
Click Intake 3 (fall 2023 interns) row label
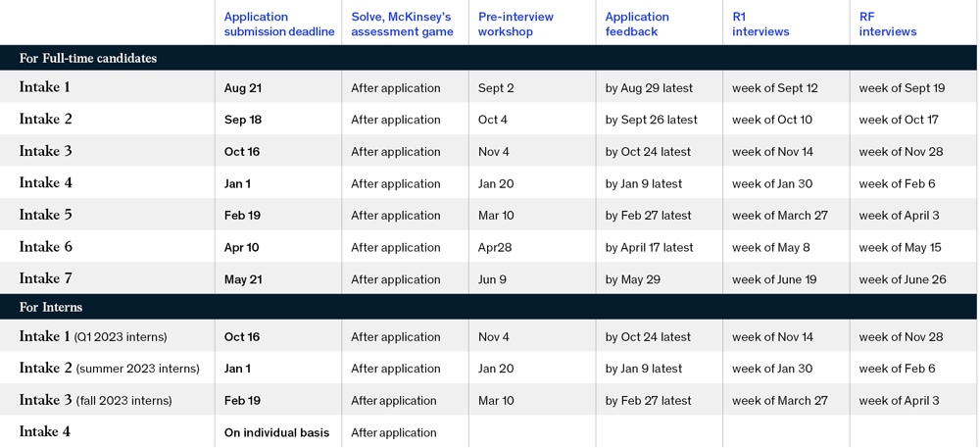coord(95,400)
